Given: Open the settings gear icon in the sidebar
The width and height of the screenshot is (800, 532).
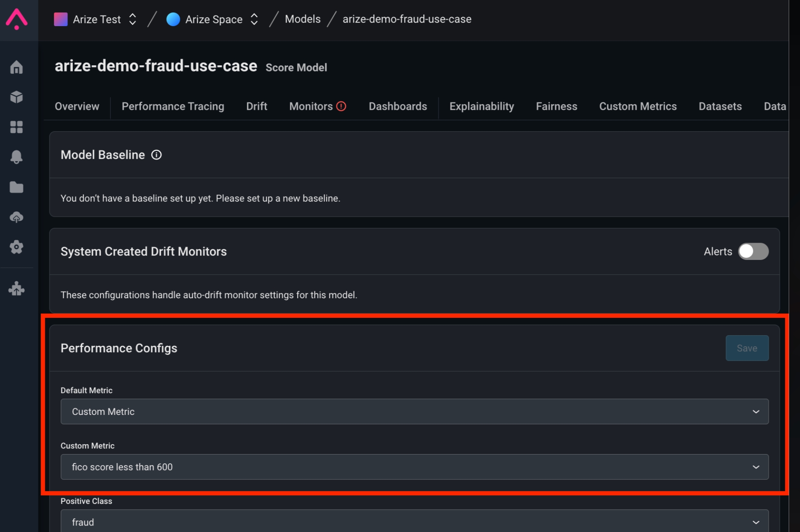Looking at the screenshot, I should pyautogui.click(x=16, y=247).
